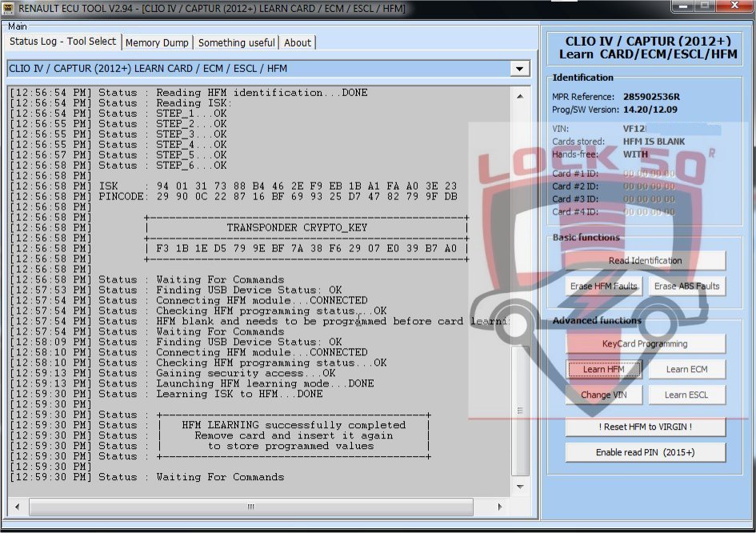Start KeyCard Programming
This screenshot has width=756, height=533.
645,343
